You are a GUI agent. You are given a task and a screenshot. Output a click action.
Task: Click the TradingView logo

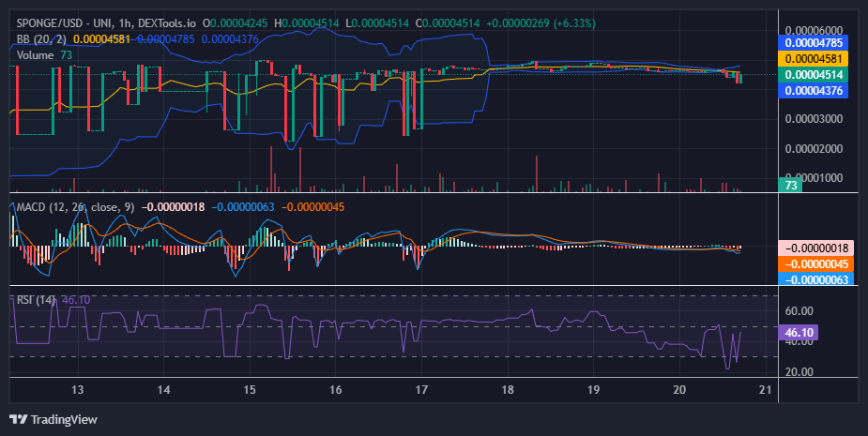pyautogui.click(x=53, y=419)
